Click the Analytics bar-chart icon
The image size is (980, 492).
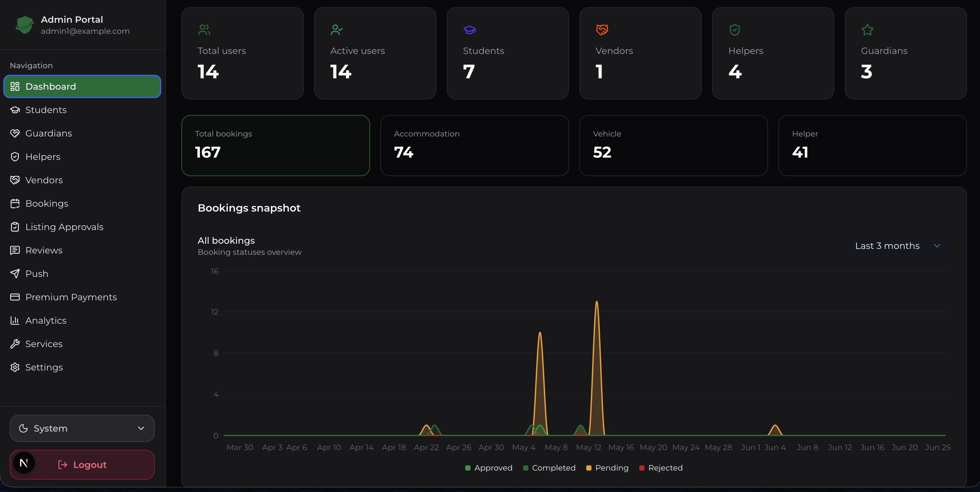coord(15,320)
